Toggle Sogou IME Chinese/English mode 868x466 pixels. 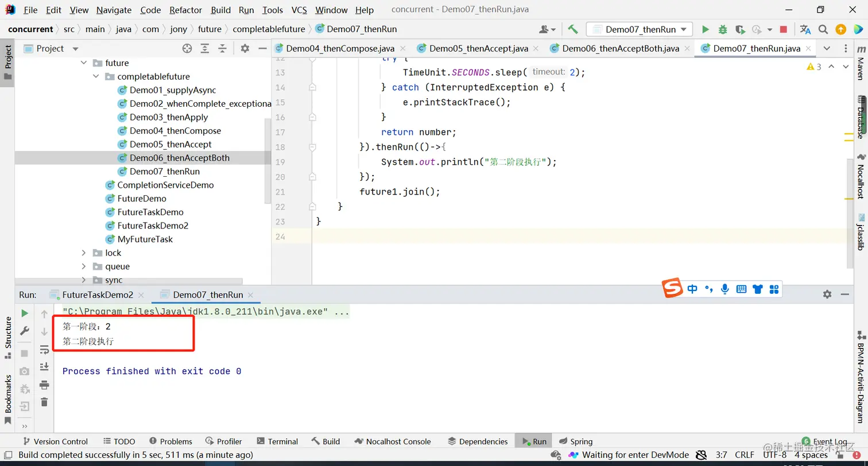tap(692, 289)
